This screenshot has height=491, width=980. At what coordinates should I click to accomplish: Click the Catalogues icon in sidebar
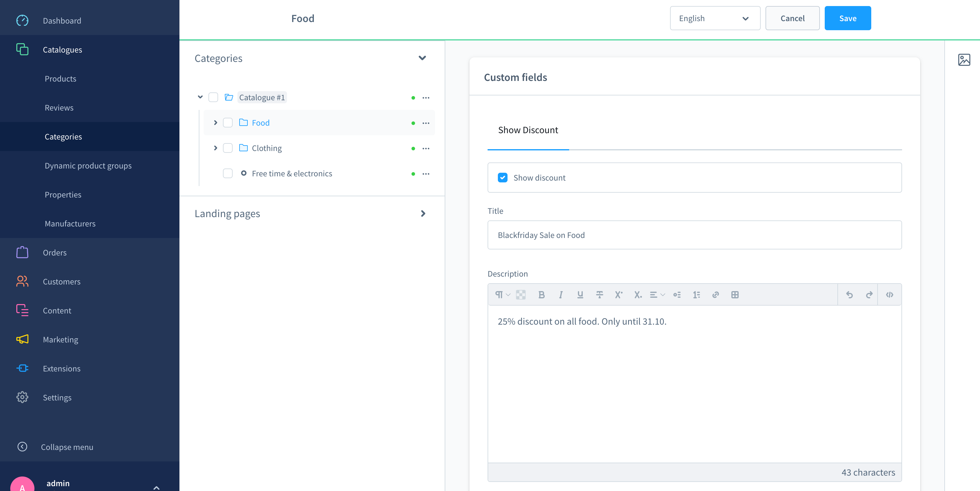[22, 50]
